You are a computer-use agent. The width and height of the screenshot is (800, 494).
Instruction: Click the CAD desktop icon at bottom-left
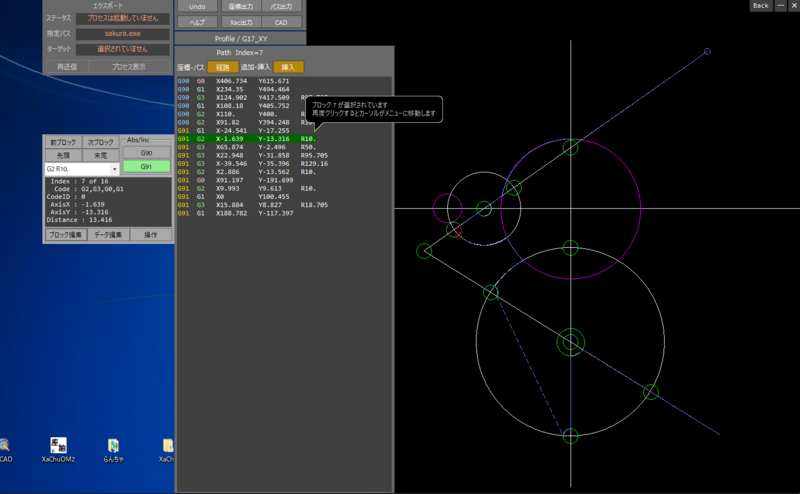[5, 445]
